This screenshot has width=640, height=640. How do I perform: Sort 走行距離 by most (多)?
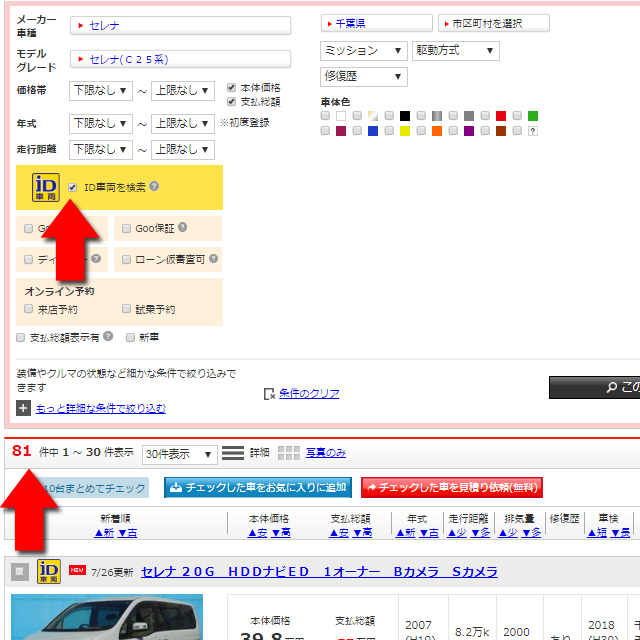[x=480, y=533]
